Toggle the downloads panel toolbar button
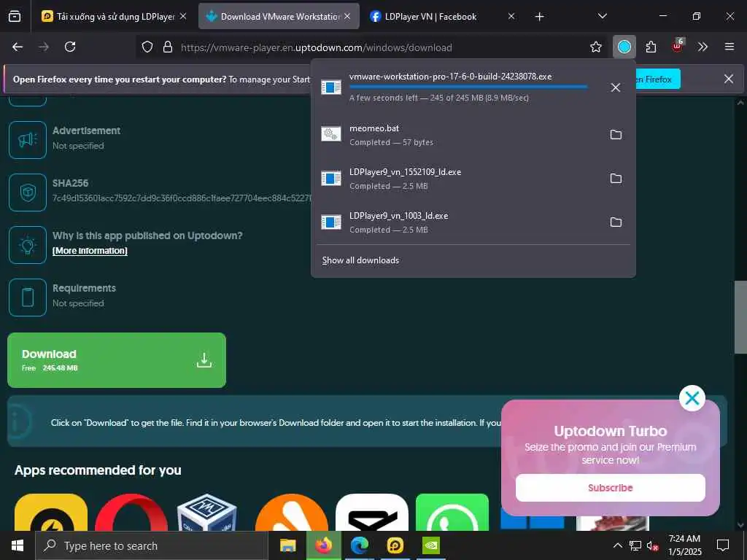This screenshot has height=560, width=747. click(x=624, y=47)
